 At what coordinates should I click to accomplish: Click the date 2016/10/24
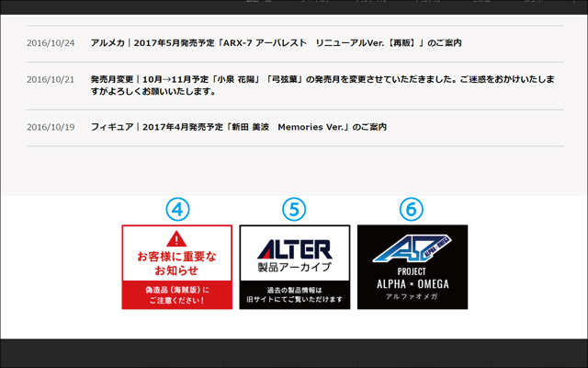point(51,43)
